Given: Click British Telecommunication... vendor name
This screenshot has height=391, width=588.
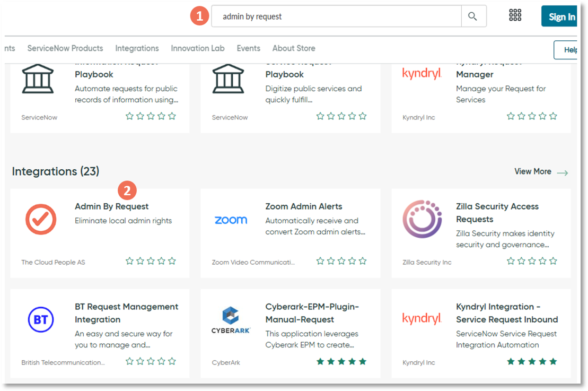Looking at the screenshot, I should [63, 362].
